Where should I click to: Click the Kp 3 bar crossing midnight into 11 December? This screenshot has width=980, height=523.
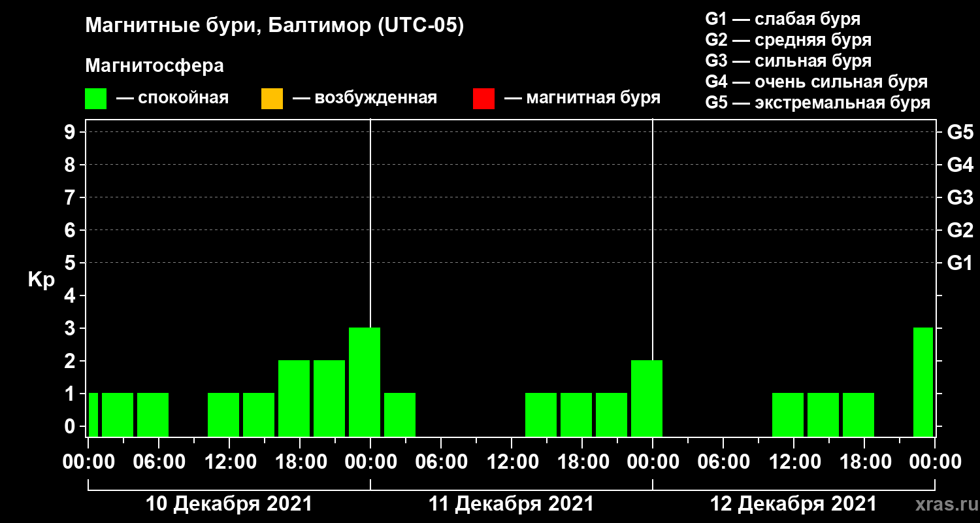365,382
